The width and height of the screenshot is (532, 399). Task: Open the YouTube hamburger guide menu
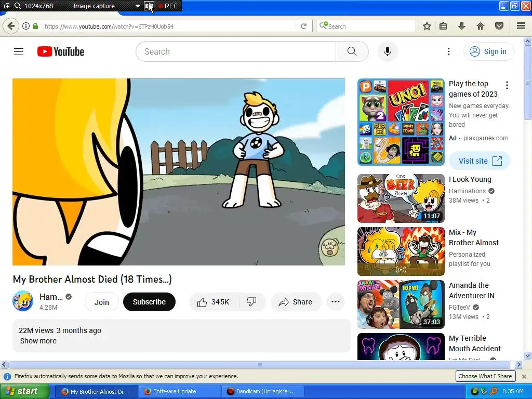coord(19,51)
